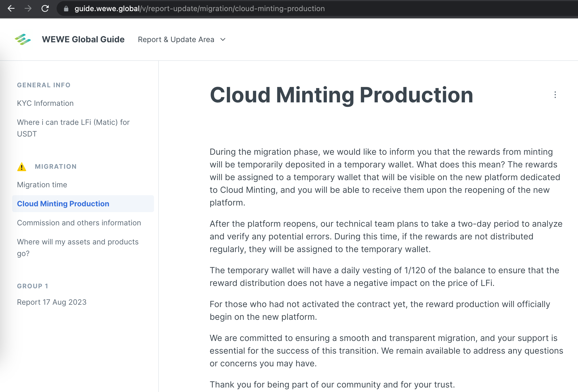Click the WEWE Global logo icon
The height and width of the screenshot is (392, 578).
23,39
